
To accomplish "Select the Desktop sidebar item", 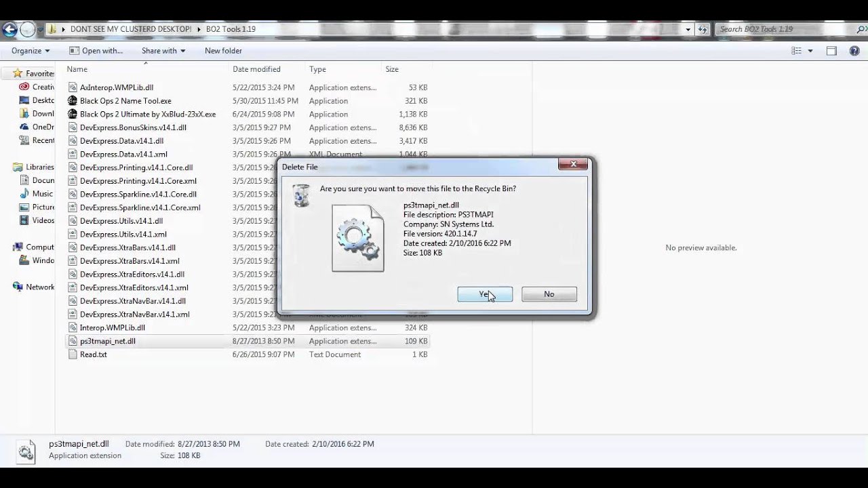I will 38,100.
